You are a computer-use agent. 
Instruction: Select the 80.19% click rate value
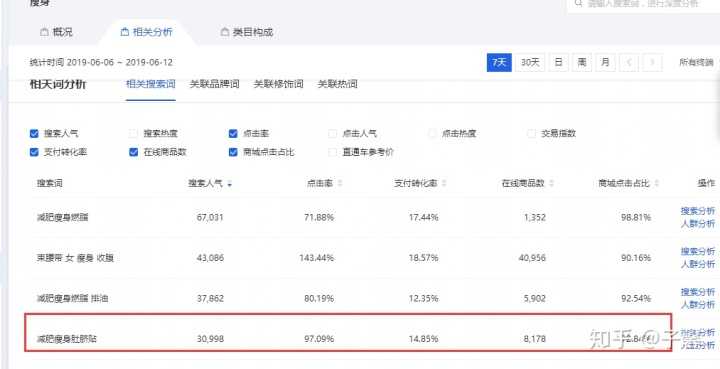319,299
